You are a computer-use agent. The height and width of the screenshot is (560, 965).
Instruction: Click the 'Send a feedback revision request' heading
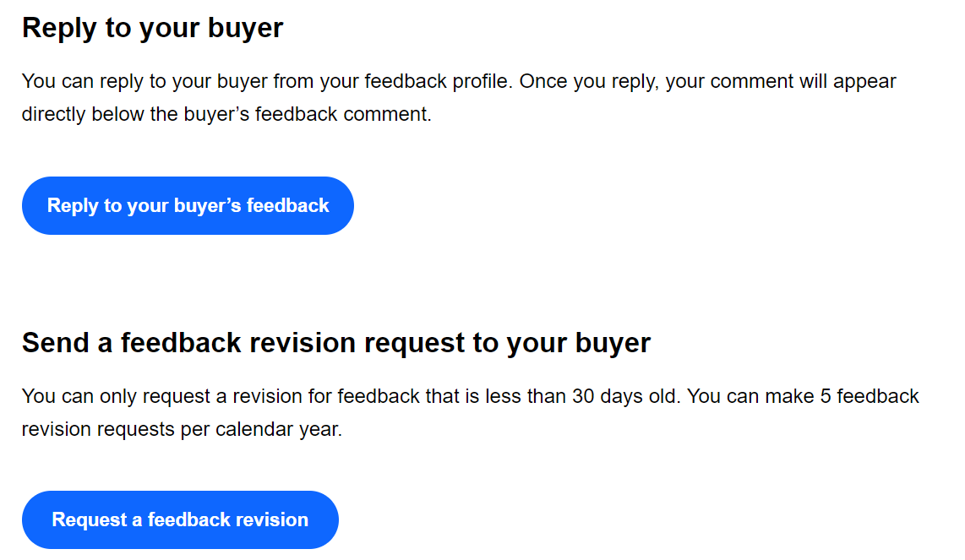tap(335, 342)
